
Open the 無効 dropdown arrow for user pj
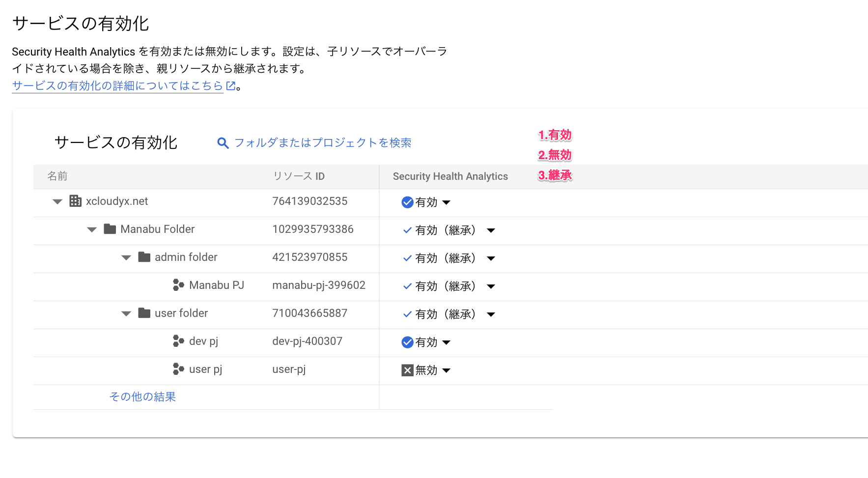[446, 370]
